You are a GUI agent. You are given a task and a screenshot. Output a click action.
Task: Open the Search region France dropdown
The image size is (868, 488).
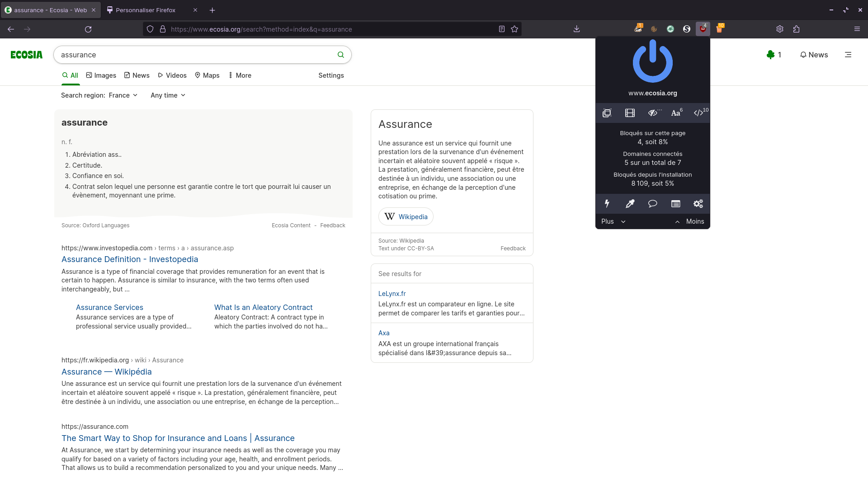[x=123, y=95]
